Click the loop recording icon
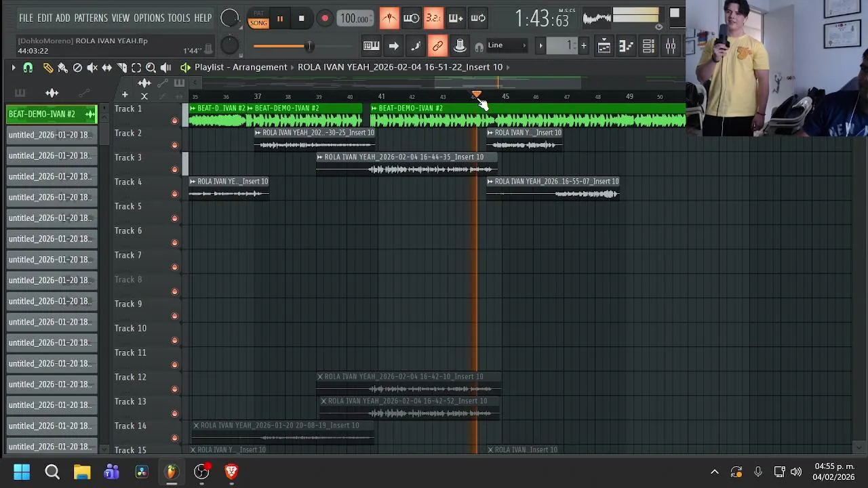This screenshot has width=868, height=488. click(478, 18)
